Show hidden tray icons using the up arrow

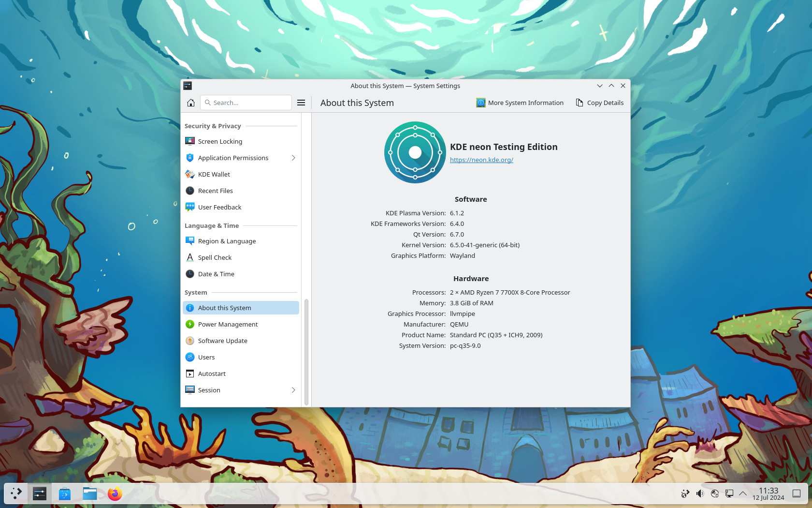[x=743, y=493]
